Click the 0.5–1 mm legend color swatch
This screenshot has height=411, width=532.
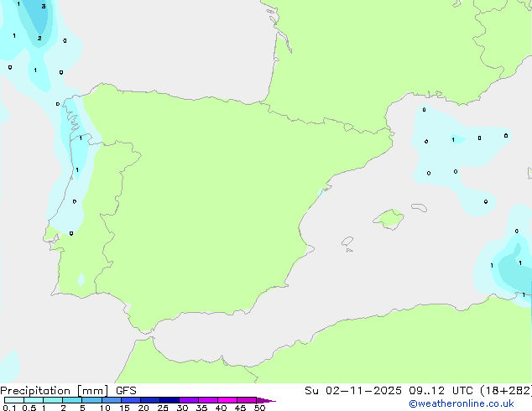coord(34,400)
